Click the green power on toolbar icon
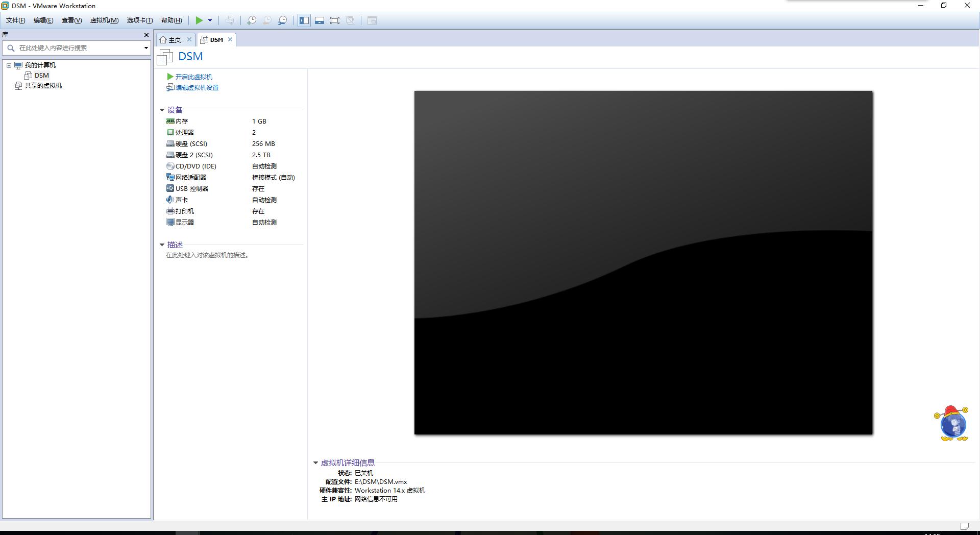 pyautogui.click(x=199, y=20)
